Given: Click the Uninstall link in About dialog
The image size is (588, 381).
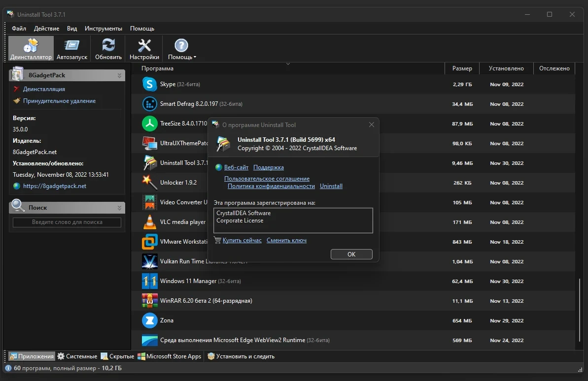Looking at the screenshot, I should [x=331, y=186].
